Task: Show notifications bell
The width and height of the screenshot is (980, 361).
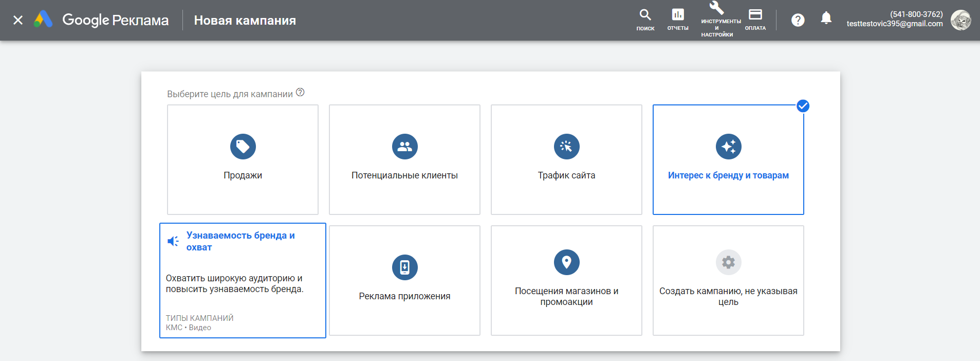Action: (826, 19)
